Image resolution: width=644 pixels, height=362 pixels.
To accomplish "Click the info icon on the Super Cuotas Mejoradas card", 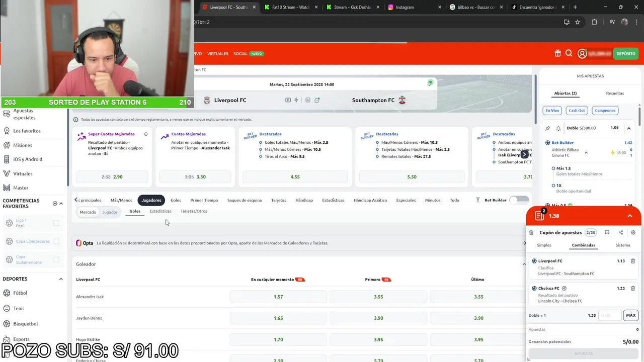I will (x=146, y=134).
